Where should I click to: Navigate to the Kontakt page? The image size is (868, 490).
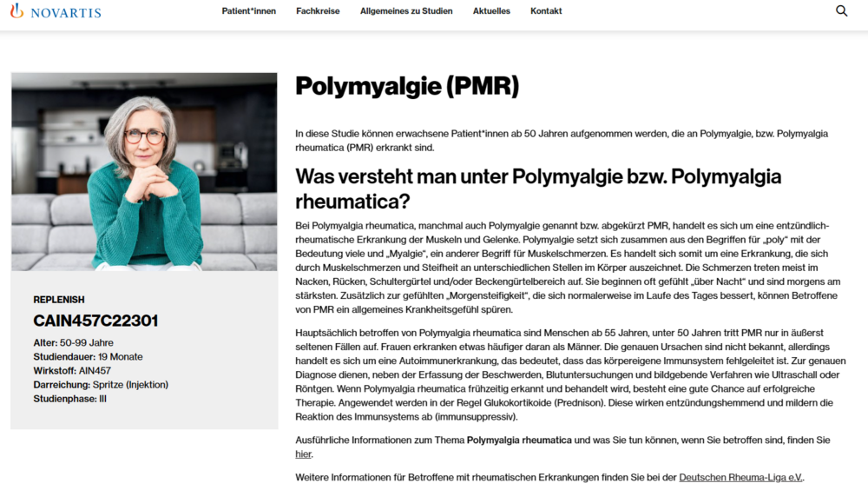[x=546, y=11]
